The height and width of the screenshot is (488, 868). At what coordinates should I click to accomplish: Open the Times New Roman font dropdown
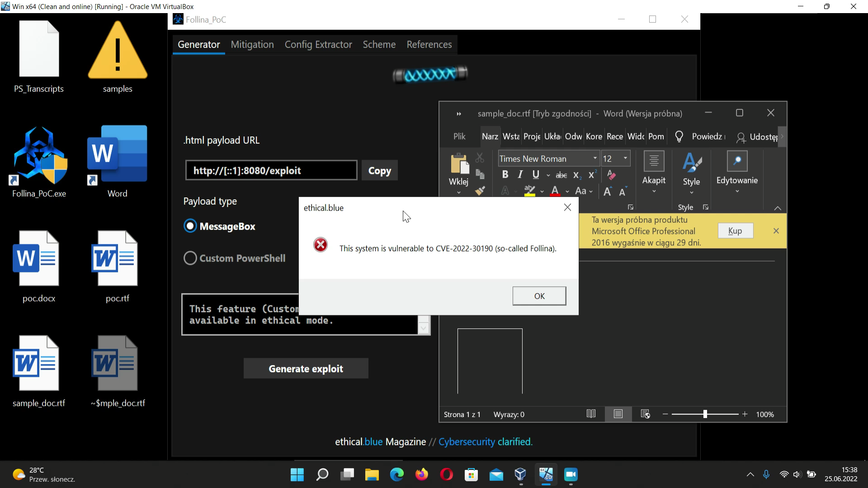[595, 158]
